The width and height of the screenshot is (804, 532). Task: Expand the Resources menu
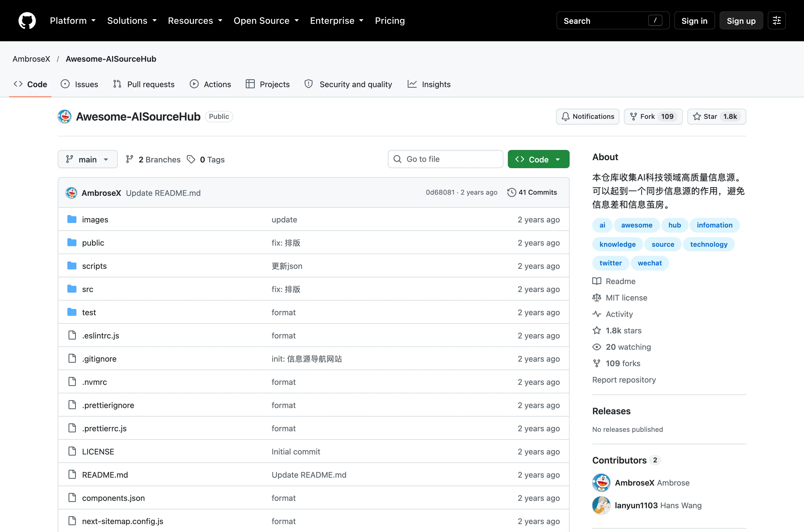(195, 21)
